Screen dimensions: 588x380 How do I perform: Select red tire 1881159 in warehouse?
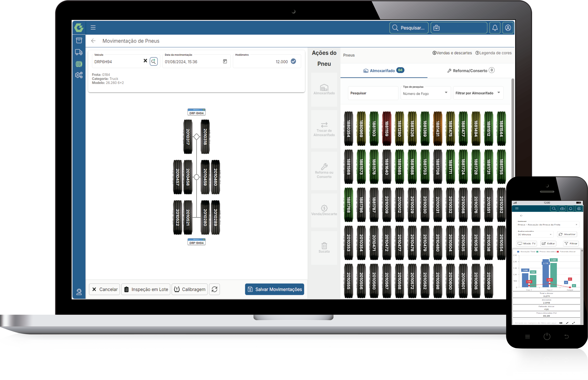387,128
